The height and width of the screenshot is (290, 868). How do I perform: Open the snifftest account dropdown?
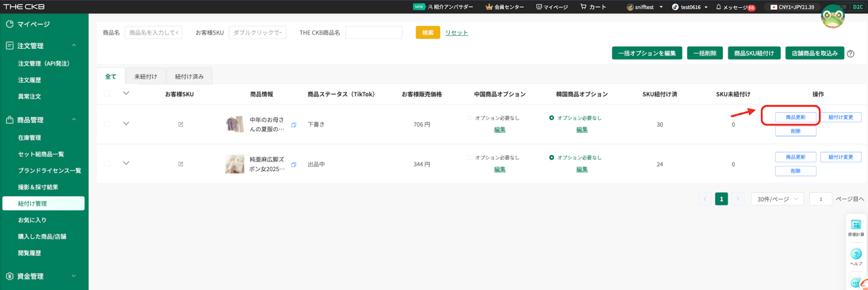(645, 7)
